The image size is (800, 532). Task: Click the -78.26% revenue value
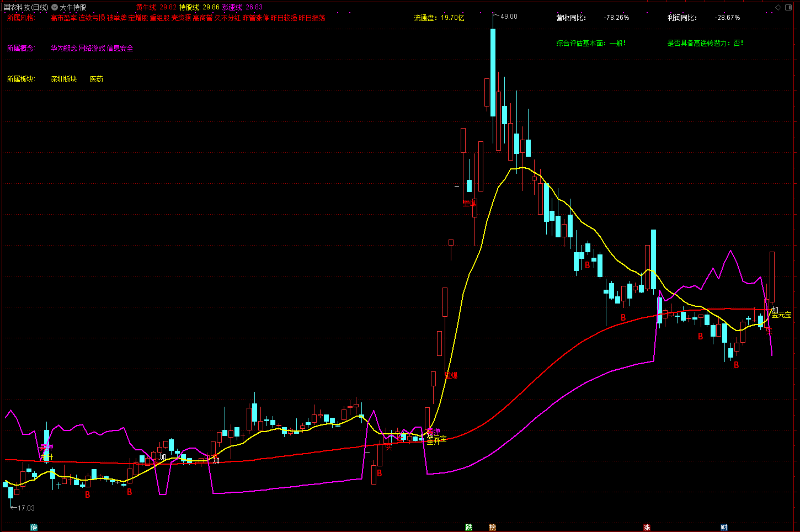point(616,18)
